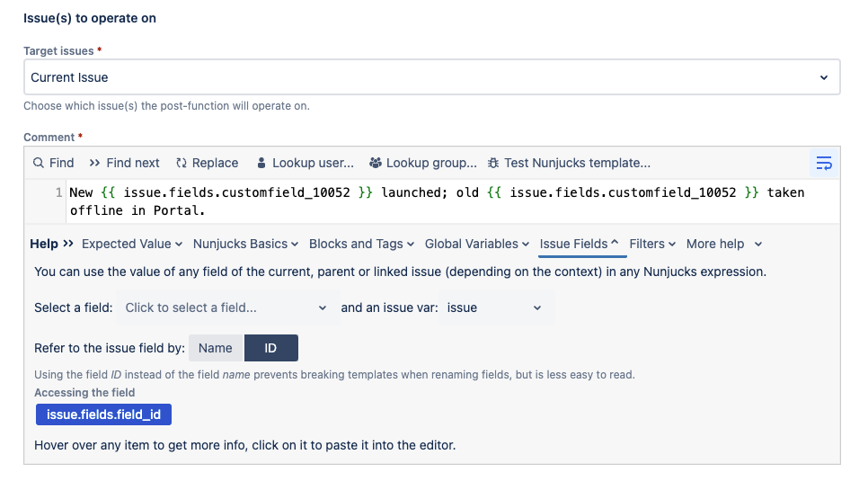Screen dimensions: 868x490
Task: Expand the Nunjucks Basics help section
Action: point(245,245)
